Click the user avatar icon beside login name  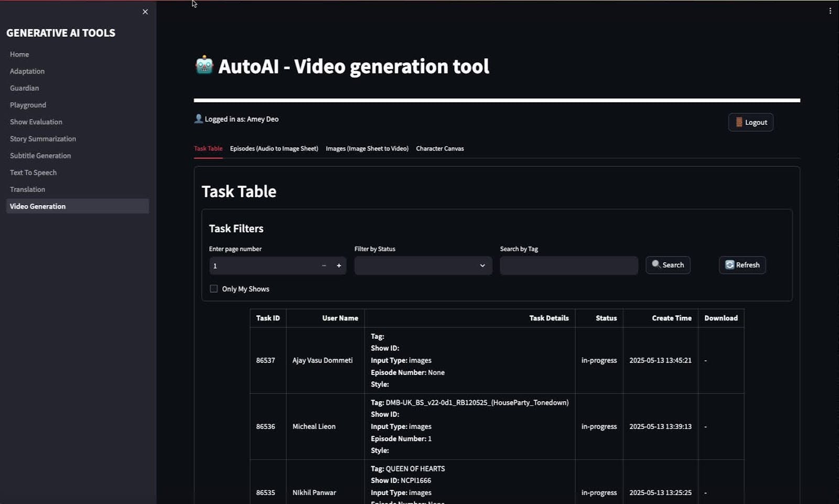click(x=198, y=119)
